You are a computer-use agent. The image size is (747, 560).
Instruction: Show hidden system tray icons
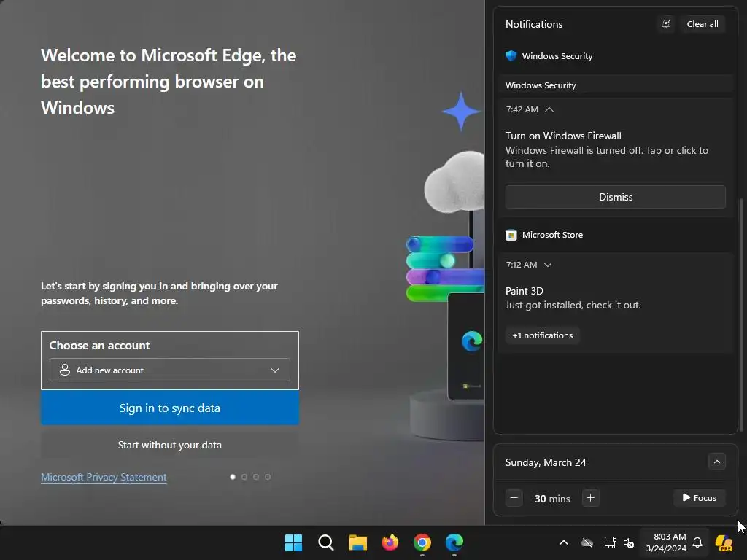point(564,542)
